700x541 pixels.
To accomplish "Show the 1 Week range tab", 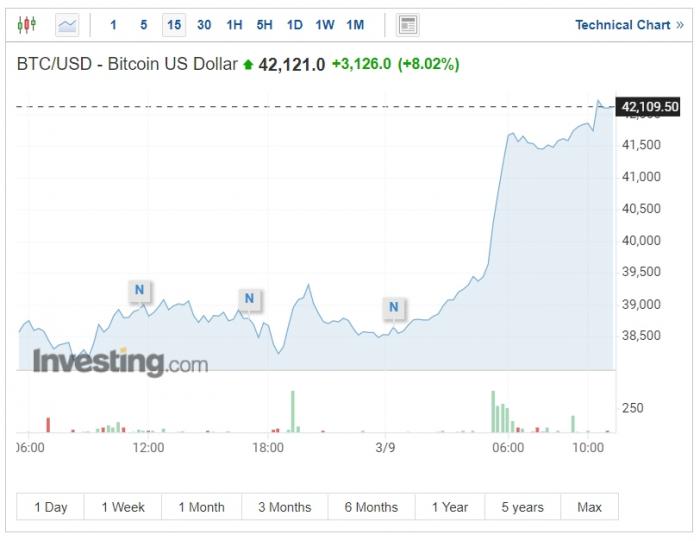I will coord(123,507).
